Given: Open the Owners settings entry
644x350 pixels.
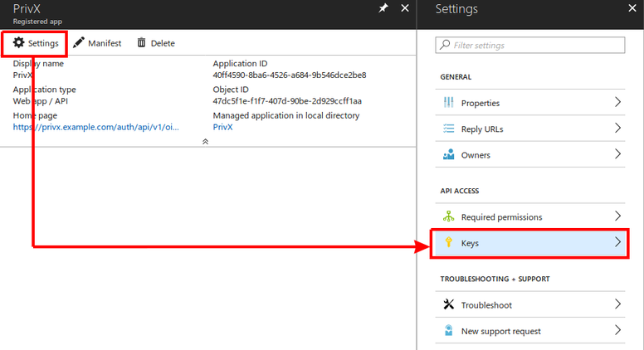Looking at the screenshot, I should [x=530, y=154].
